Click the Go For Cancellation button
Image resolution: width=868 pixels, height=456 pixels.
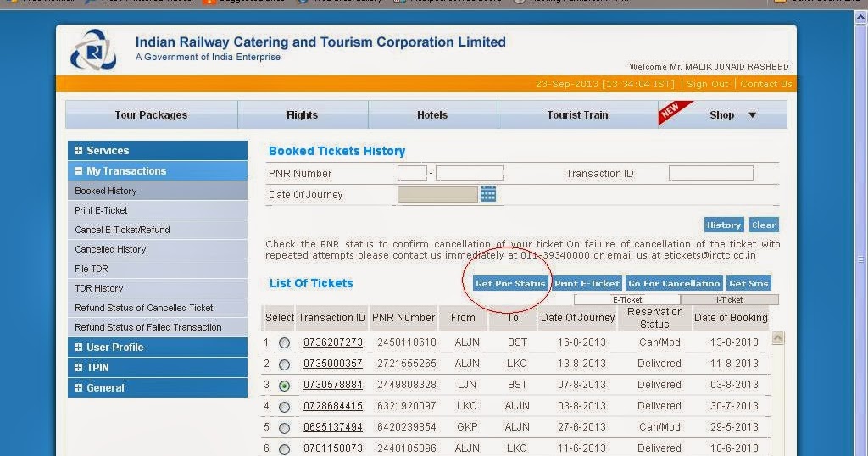coord(674,283)
